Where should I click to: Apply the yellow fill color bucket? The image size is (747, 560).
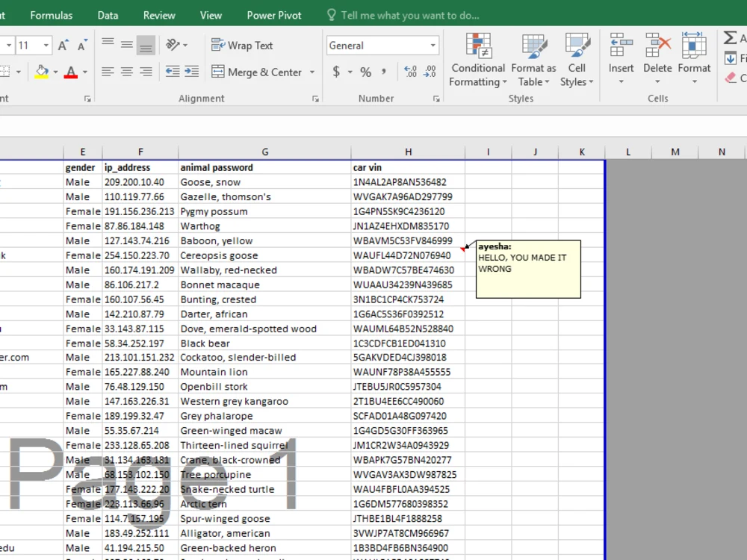[x=41, y=72]
